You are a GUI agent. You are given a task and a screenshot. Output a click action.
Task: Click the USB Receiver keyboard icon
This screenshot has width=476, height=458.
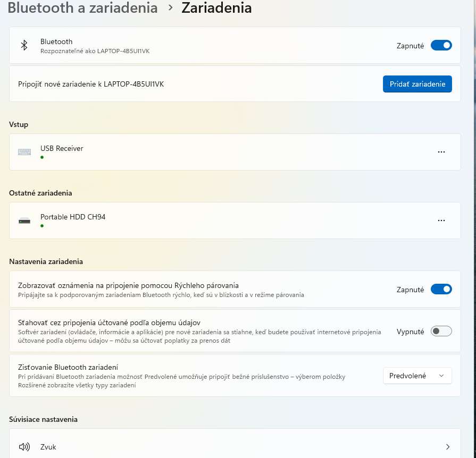point(24,152)
